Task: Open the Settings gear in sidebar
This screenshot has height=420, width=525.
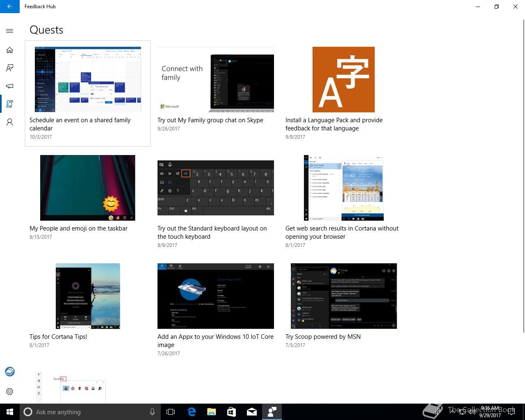Action: [10, 391]
